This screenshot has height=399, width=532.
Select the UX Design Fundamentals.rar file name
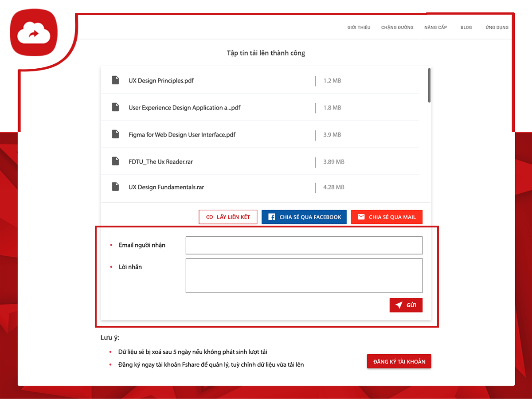pos(166,187)
